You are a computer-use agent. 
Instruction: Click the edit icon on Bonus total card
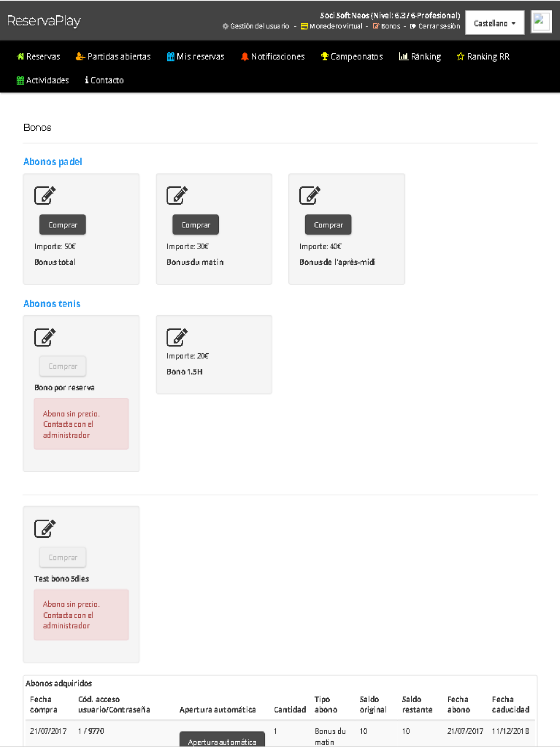pyautogui.click(x=44, y=195)
